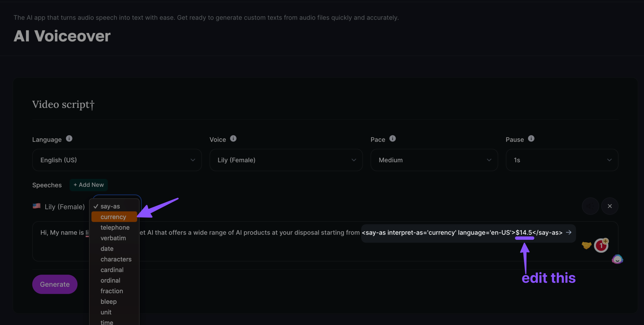644x325 pixels.
Task: Click the Voice info icon
Action: click(233, 139)
